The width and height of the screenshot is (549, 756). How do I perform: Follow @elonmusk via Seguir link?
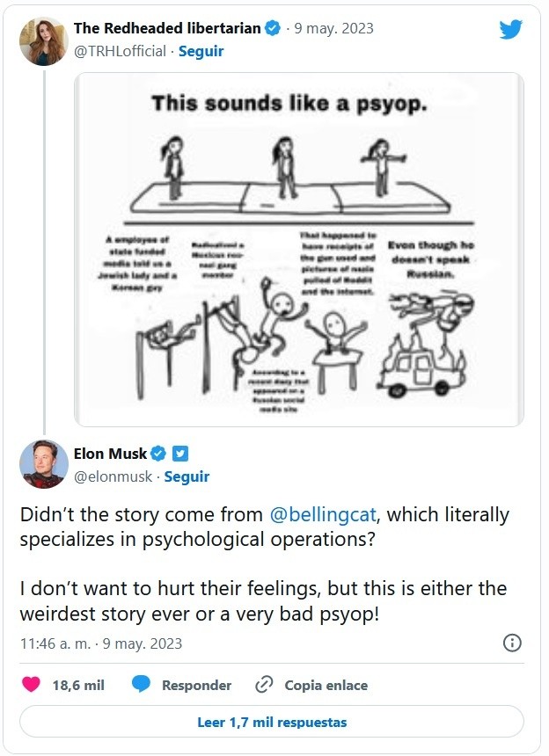pos(187,476)
